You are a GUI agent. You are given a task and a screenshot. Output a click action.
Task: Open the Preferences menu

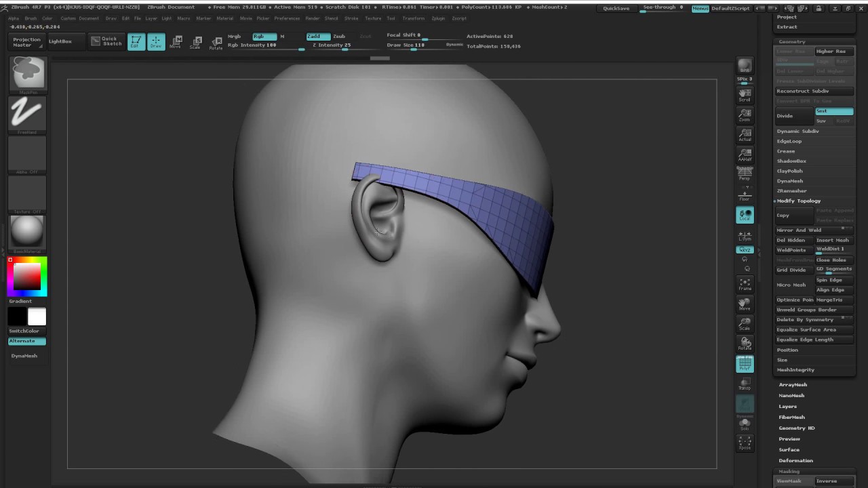click(x=287, y=18)
